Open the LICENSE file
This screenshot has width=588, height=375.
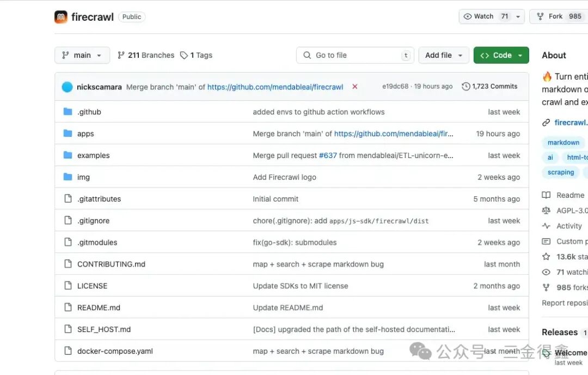92,286
